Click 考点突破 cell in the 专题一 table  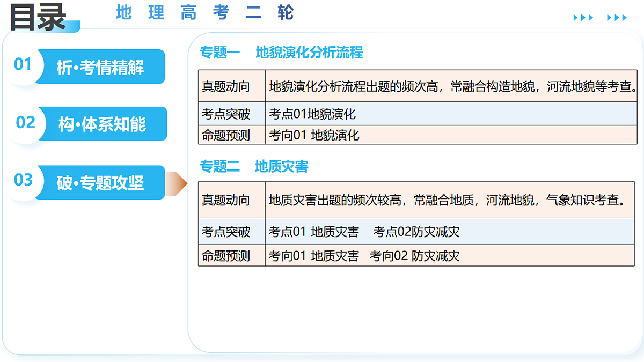[232, 114]
